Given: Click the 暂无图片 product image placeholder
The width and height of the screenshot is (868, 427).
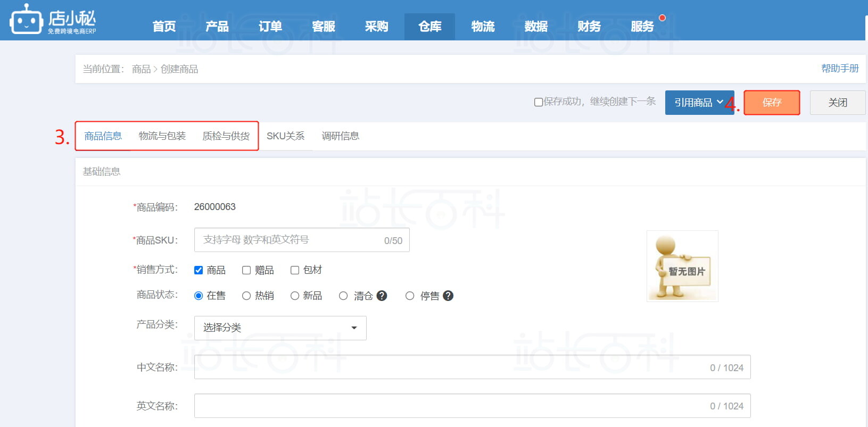Looking at the screenshot, I should pyautogui.click(x=682, y=266).
